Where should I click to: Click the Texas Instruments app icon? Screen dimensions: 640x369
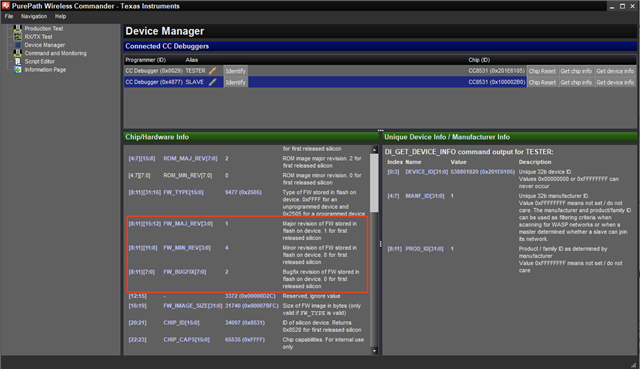click(x=5, y=6)
